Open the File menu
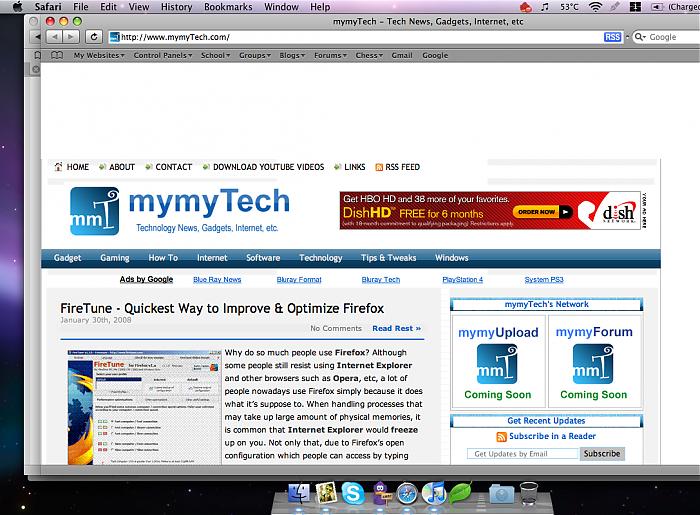The image size is (700, 515). pos(81,7)
